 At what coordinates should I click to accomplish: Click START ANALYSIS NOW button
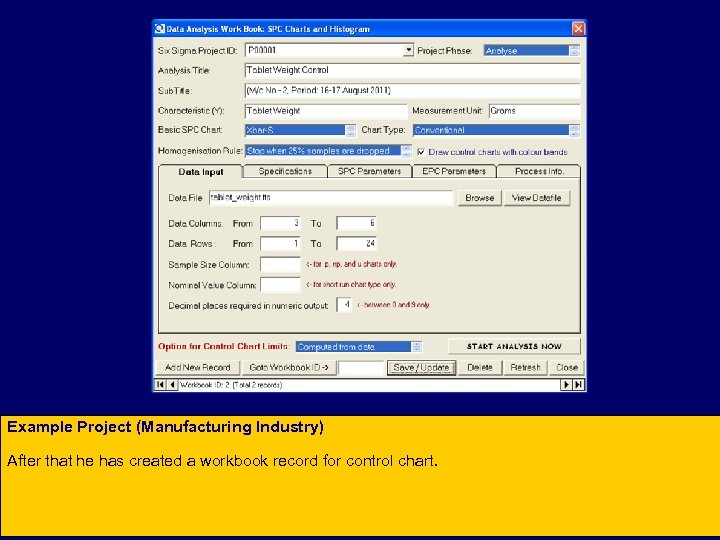[x=514, y=346]
